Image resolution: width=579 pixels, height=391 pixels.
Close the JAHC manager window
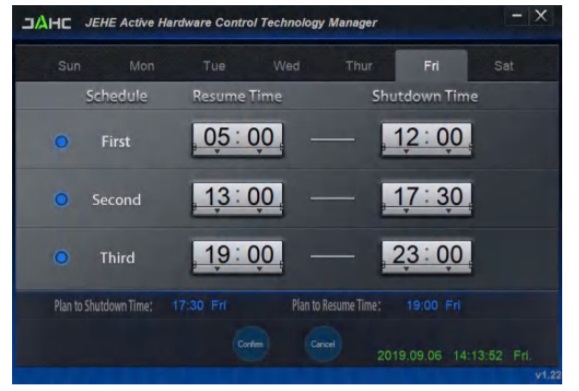point(541,16)
